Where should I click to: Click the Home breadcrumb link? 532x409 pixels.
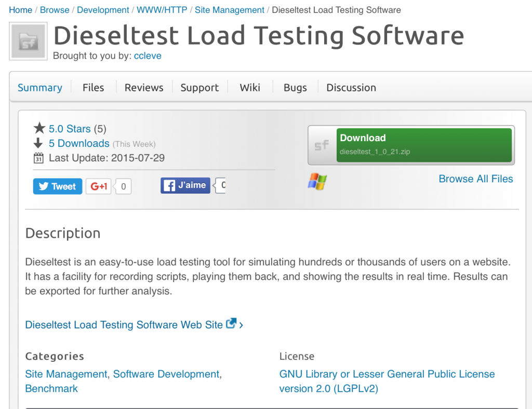click(x=20, y=9)
